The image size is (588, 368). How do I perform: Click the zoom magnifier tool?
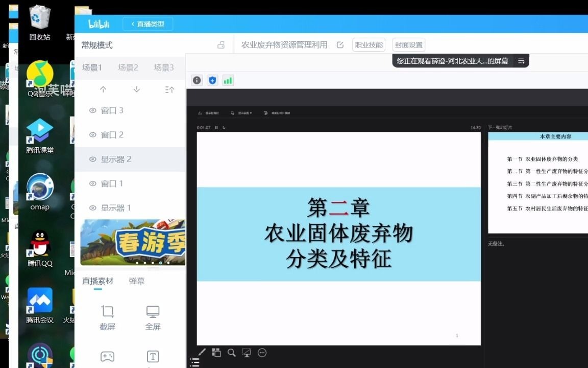[x=232, y=353]
